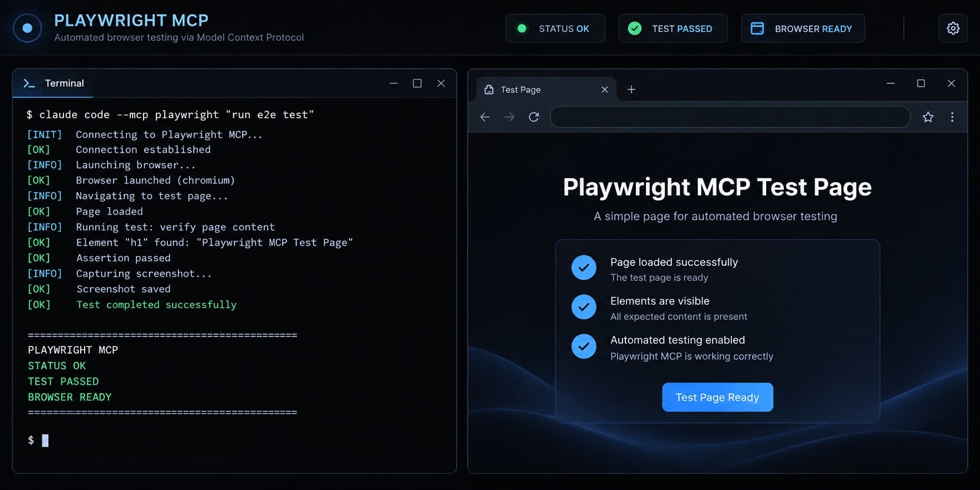Click the BROWSER READY badge
Viewport: 980px width, 490px height.
pos(803,28)
